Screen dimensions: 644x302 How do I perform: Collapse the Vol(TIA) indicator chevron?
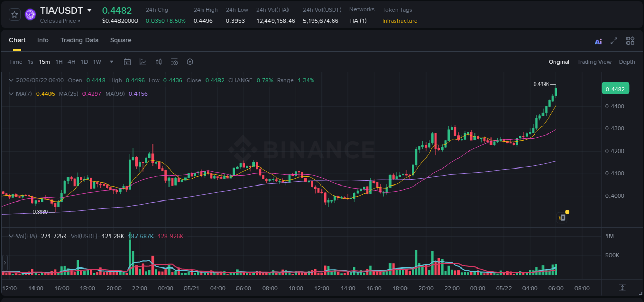click(12, 236)
